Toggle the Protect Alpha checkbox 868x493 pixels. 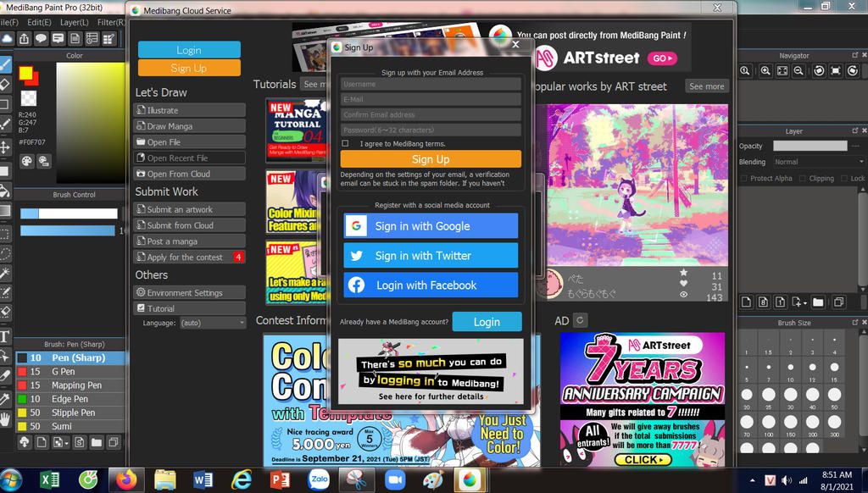point(744,178)
